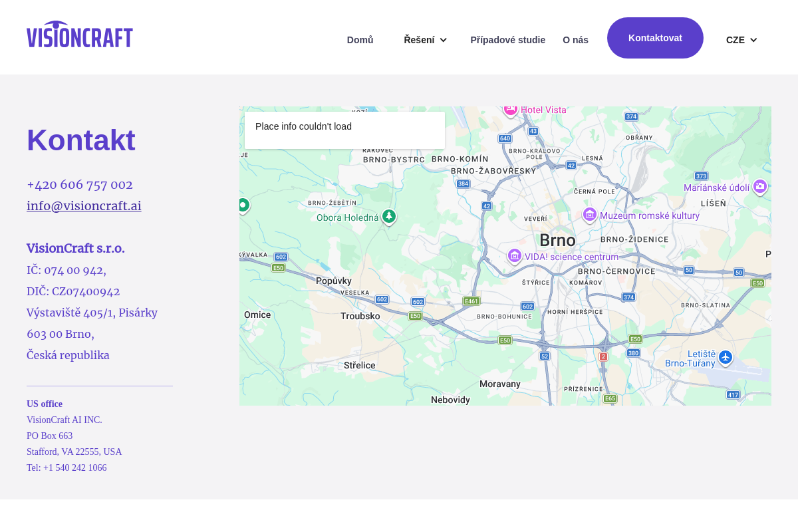
Task: Click the VisionCraft logo
Action: tap(80, 35)
